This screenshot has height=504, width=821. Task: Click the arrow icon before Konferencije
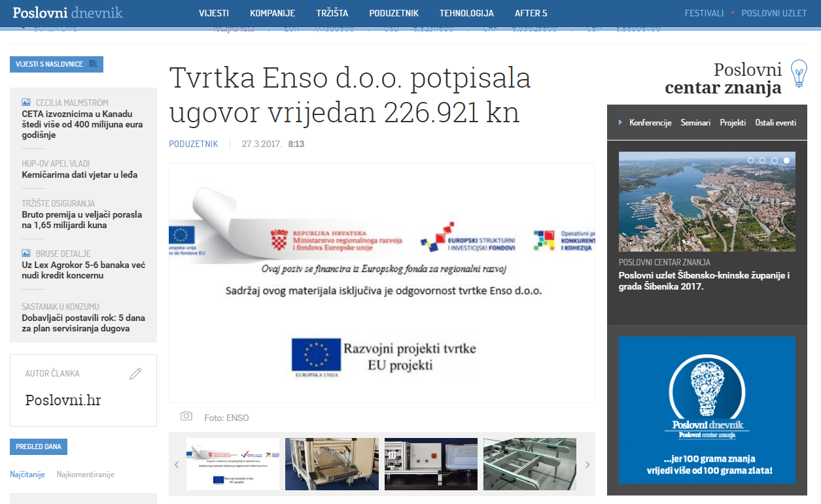coord(620,122)
